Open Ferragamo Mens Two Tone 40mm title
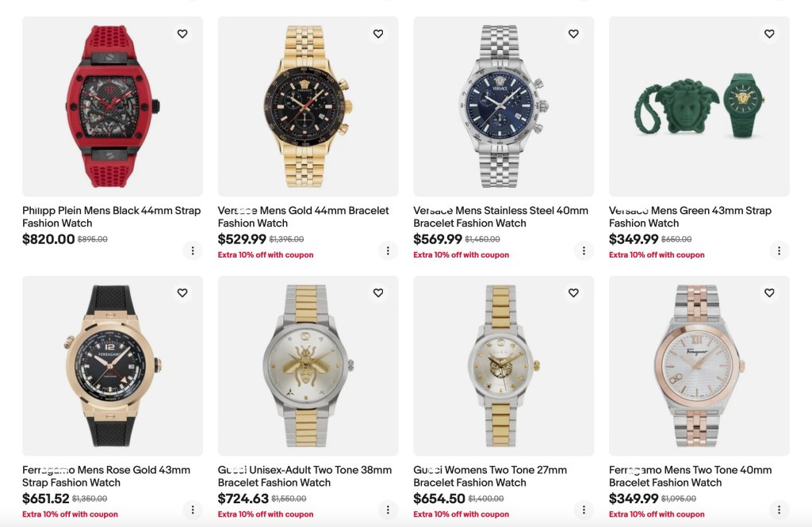 tap(690, 475)
